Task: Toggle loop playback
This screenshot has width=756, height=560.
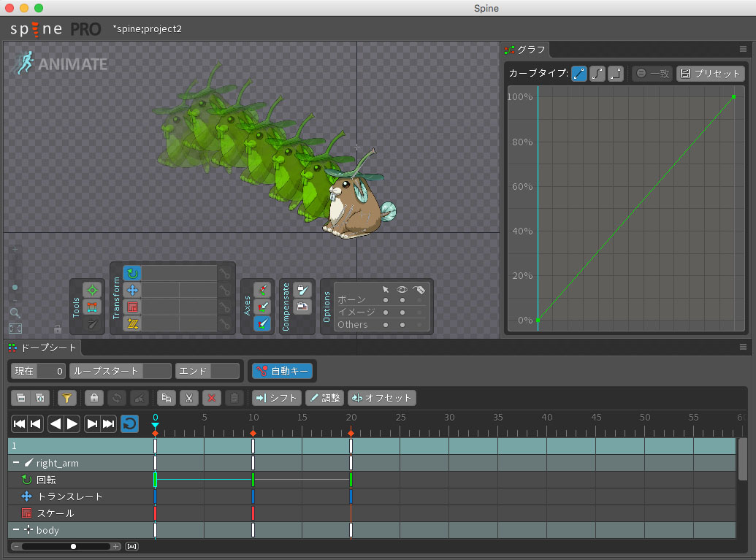Action: [129, 424]
